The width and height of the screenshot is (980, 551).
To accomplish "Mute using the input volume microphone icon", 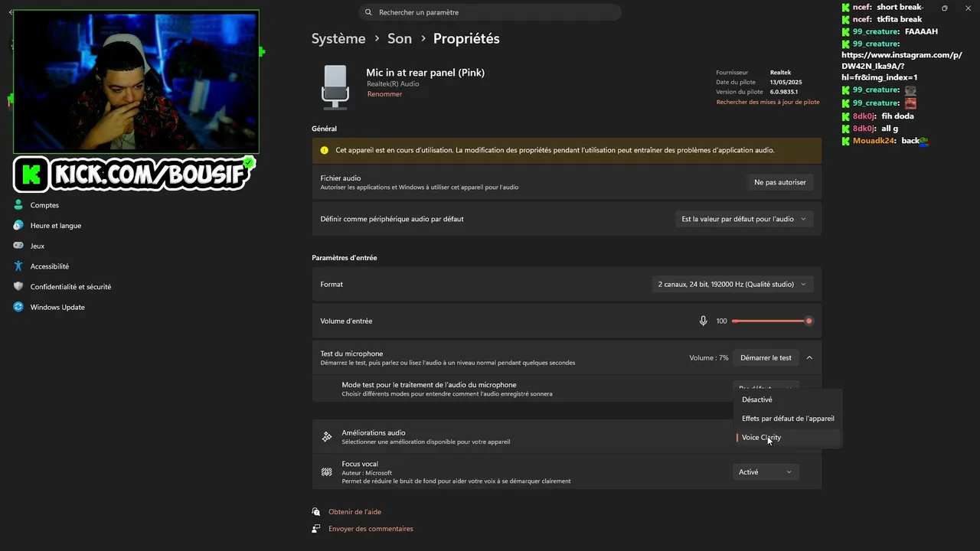I will click(703, 321).
